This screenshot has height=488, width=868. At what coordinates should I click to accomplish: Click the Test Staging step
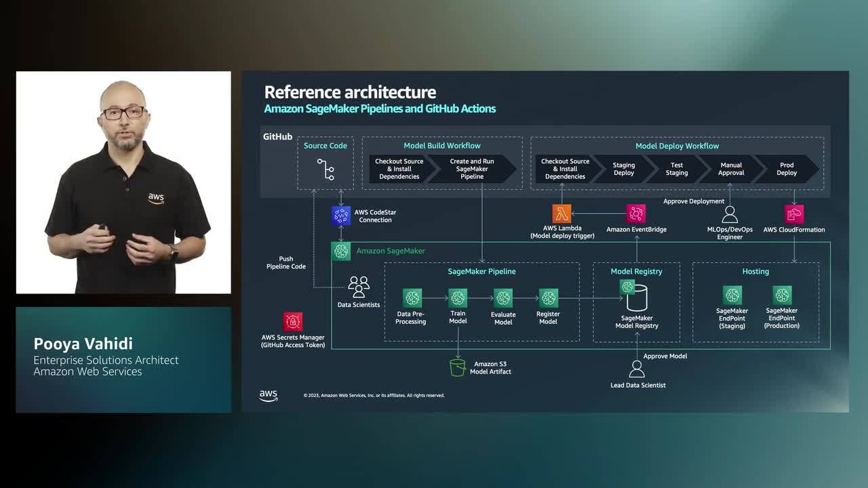[x=677, y=169]
